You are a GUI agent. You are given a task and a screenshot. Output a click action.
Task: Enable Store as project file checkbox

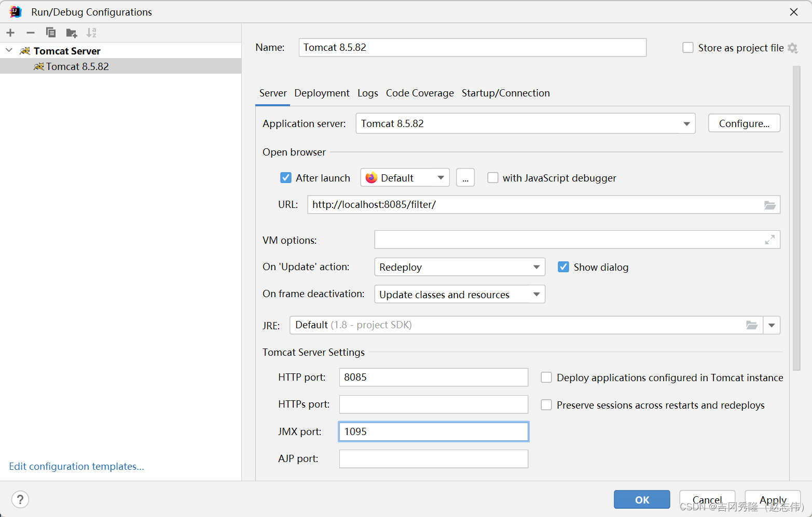point(688,48)
